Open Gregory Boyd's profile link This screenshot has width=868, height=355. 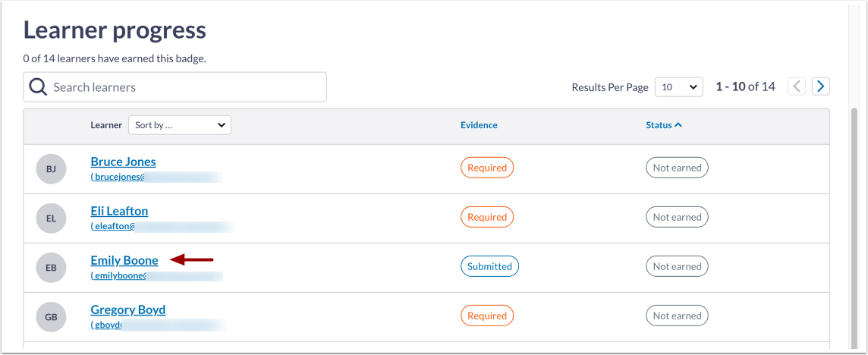coord(127,309)
